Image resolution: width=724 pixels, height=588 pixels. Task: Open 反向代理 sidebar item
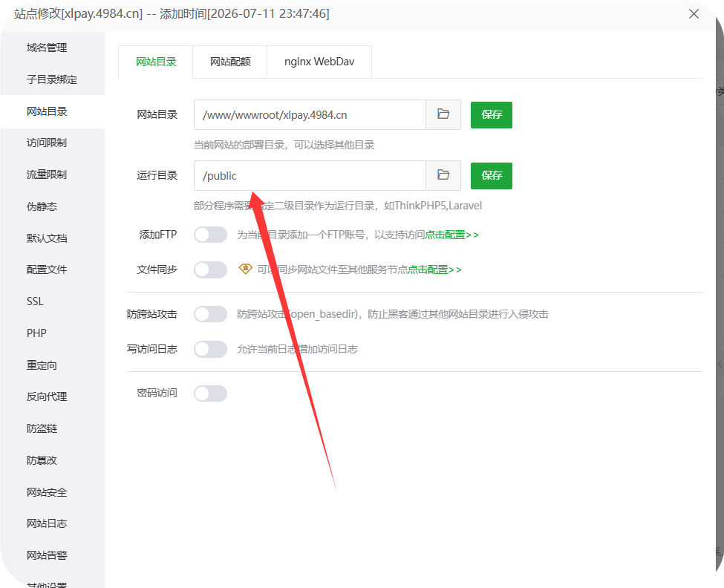click(x=47, y=396)
